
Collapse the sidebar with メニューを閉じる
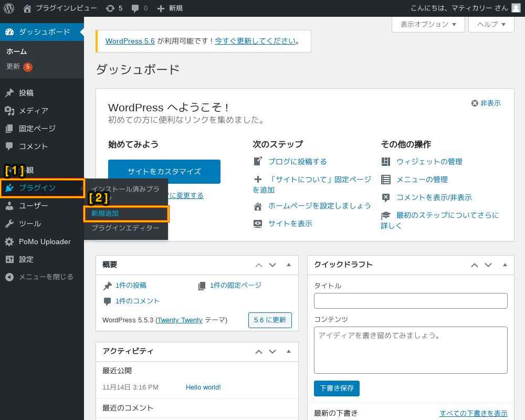click(42, 277)
